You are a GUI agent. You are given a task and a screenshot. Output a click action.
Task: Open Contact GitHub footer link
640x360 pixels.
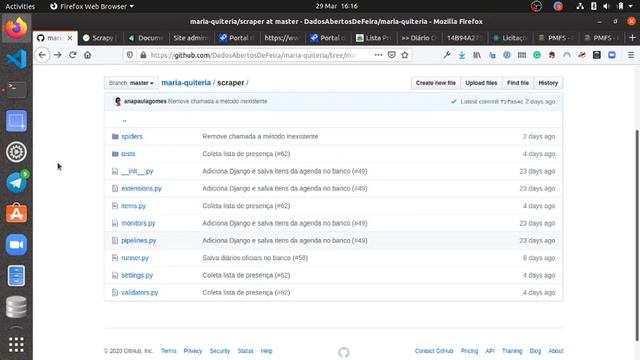(x=434, y=351)
